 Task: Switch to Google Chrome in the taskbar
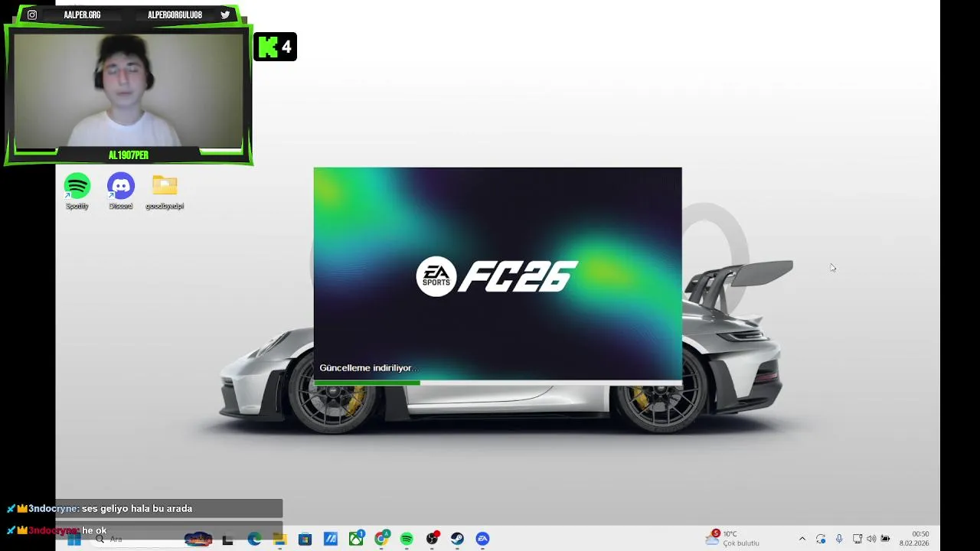(381, 539)
